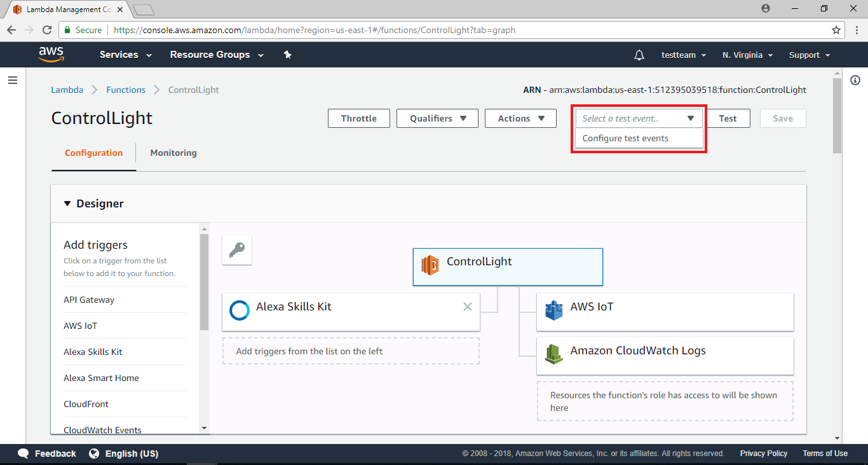Go to Lambda breadcrumb link
Screen dimensions: 868x465
(x=67, y=90)
